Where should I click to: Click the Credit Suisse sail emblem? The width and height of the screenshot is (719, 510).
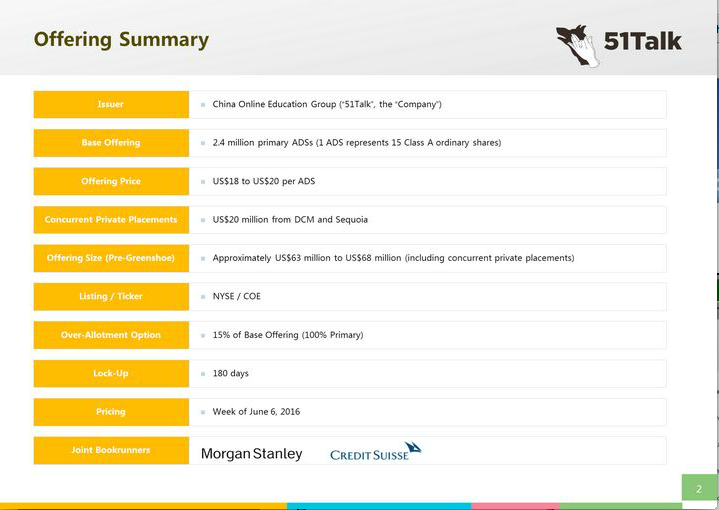[410, 447]
